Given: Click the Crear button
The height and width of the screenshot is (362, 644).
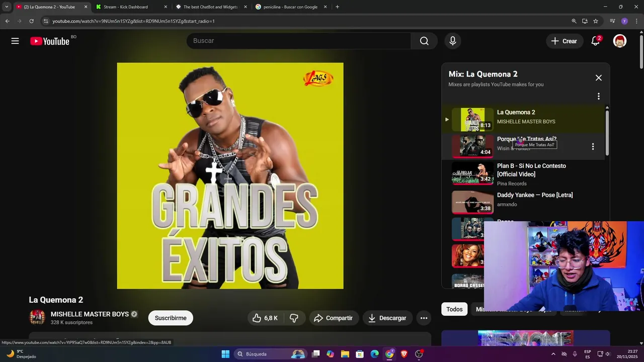Looking at the screenshot, I should tap(564, 41).
